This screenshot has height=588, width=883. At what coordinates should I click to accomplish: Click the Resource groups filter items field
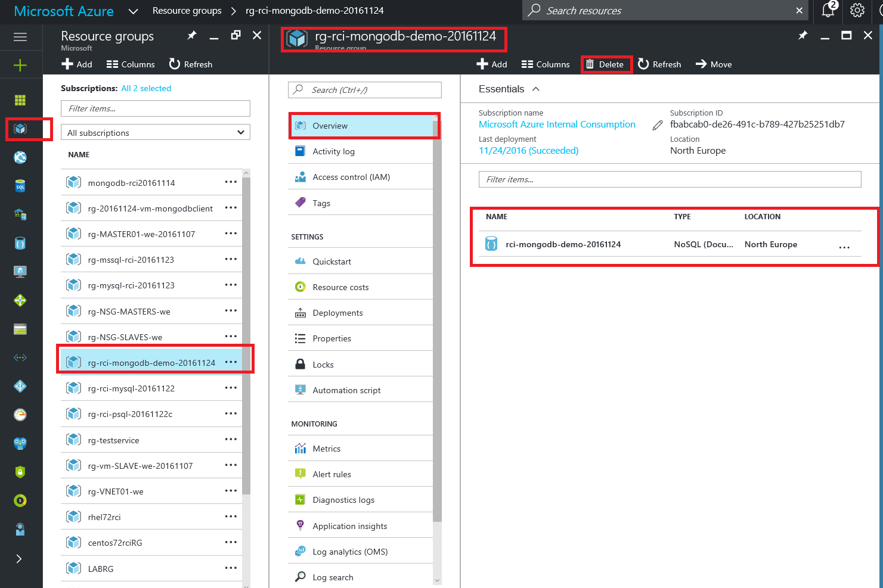(x=156, y=108)
